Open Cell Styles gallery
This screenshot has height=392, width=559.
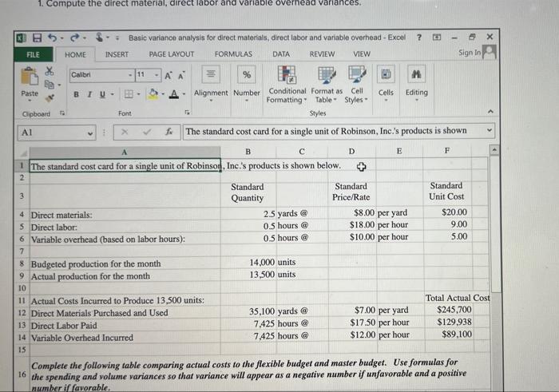[x=357, y=85]
